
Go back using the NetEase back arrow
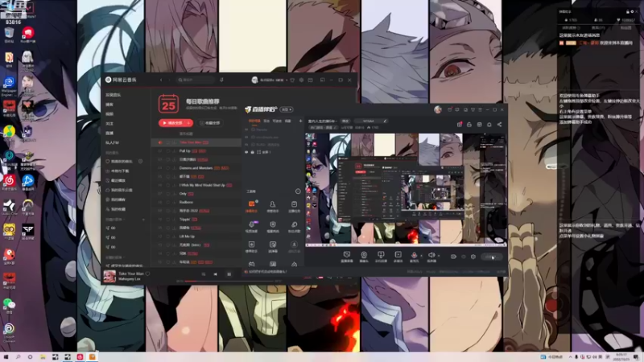(x=161, y=80)
